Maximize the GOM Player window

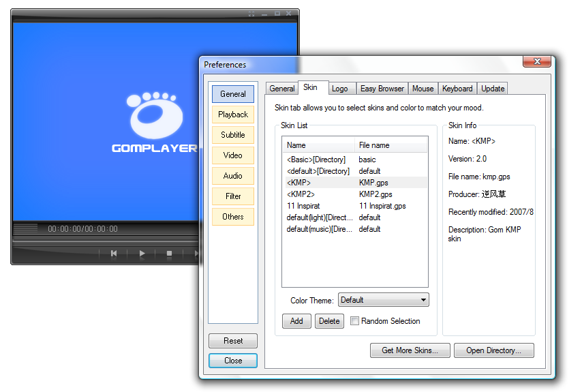point(277,14)
